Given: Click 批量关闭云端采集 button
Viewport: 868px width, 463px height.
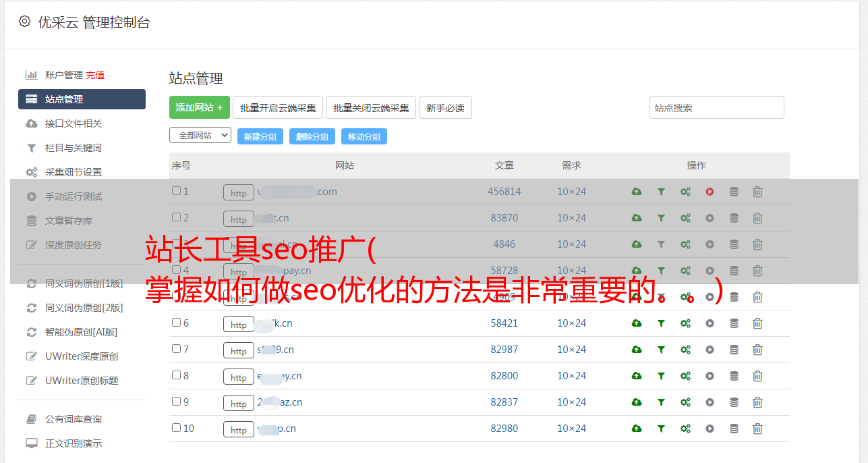Looking at the screenshot, I should point(371,107).
